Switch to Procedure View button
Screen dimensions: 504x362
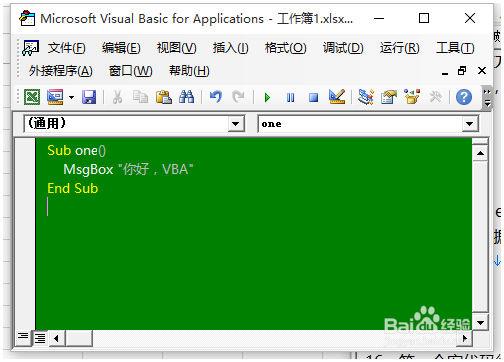(x=23, y=337)
